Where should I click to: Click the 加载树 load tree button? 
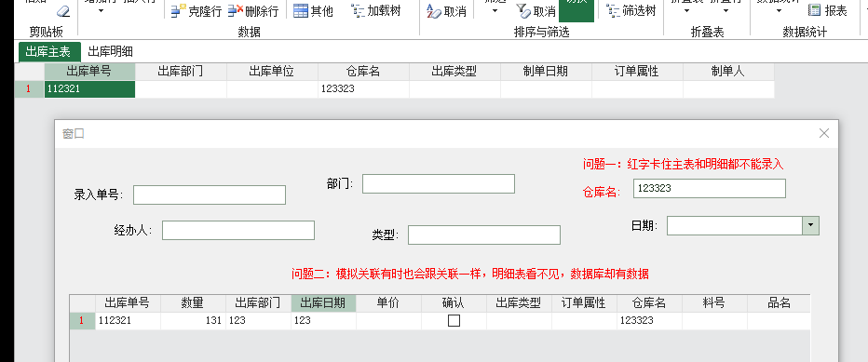coord(376,10)
